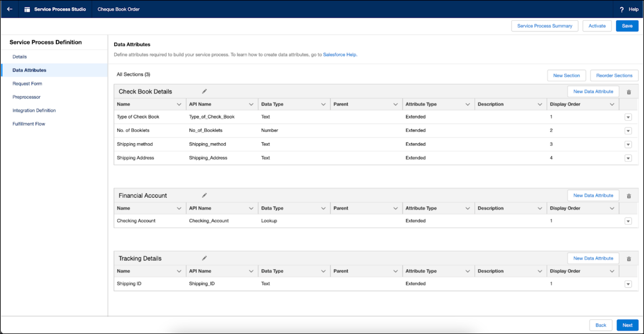The width and height of the screenshot is (644, 334).
Task: Edit the Check Book Details section name
Action: 204,91
